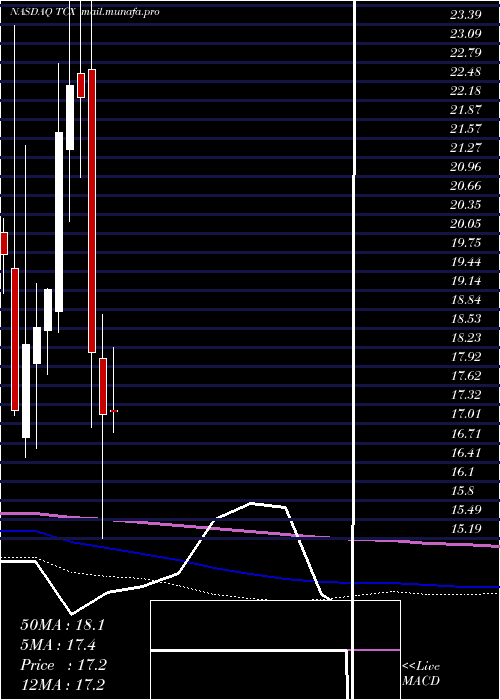The width and height of the screenshot is (500, 700).
Task: Select the 22.48 price axis label
Action: click(x=466, y=72)
